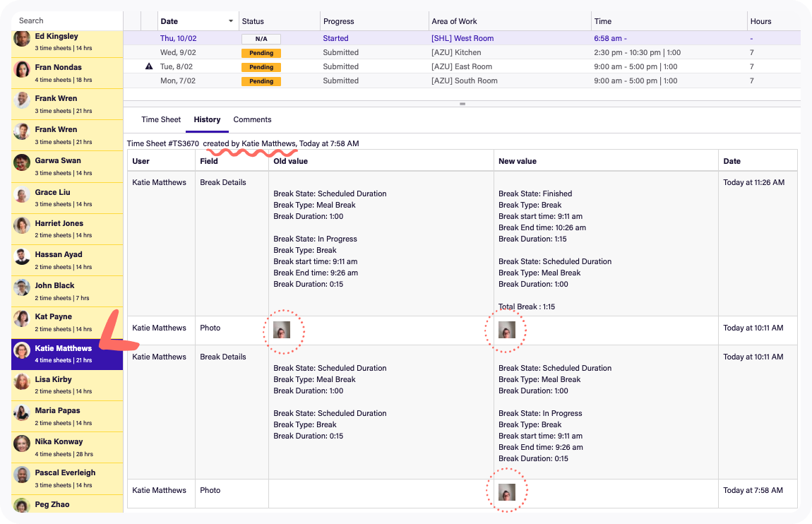Open the Comments tab
The height and width of the screenshot is (524, 812).
click(x=252, y=119)
